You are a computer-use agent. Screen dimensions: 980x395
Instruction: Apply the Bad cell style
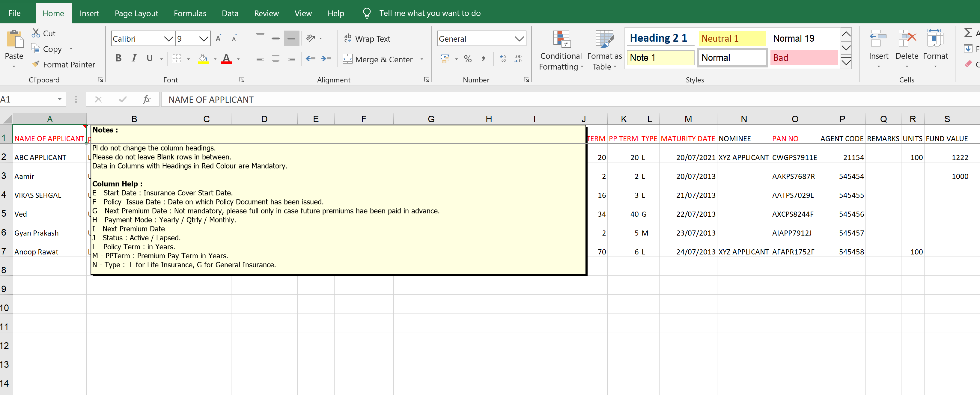pos(803,58)
